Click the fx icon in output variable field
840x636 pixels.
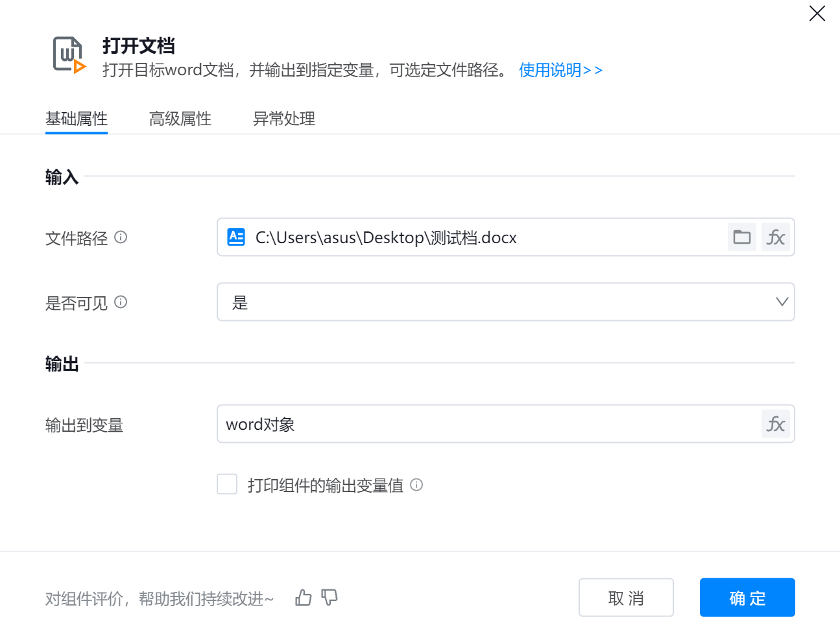coord(776,424)
